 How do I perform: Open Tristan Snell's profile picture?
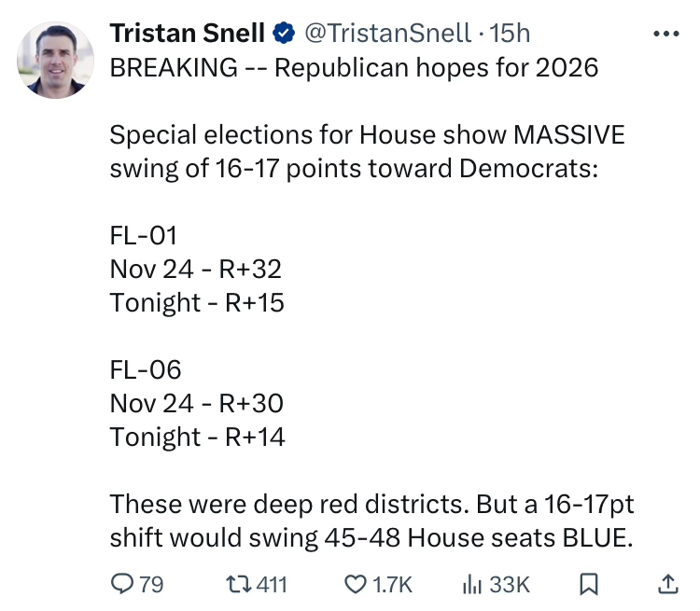[x=55, y=60]
